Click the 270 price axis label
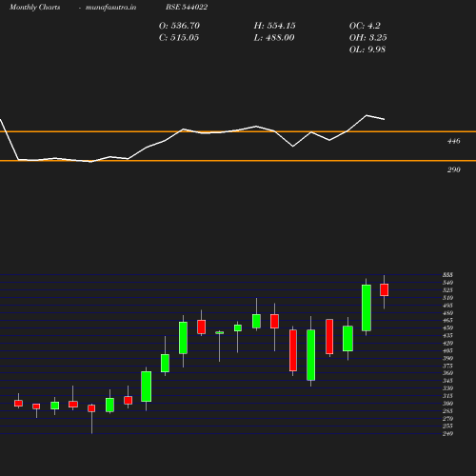Screen dimensions: 476x476 (447, 419)
